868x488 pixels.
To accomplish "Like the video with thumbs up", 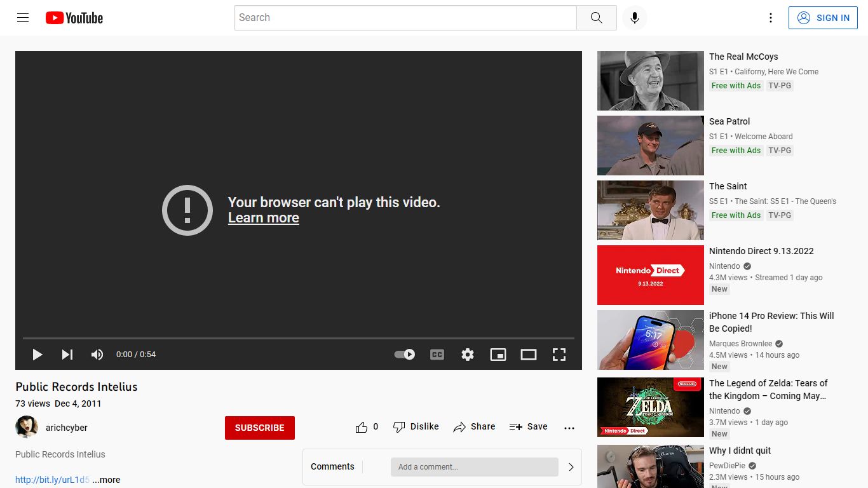I will (367, 427).
